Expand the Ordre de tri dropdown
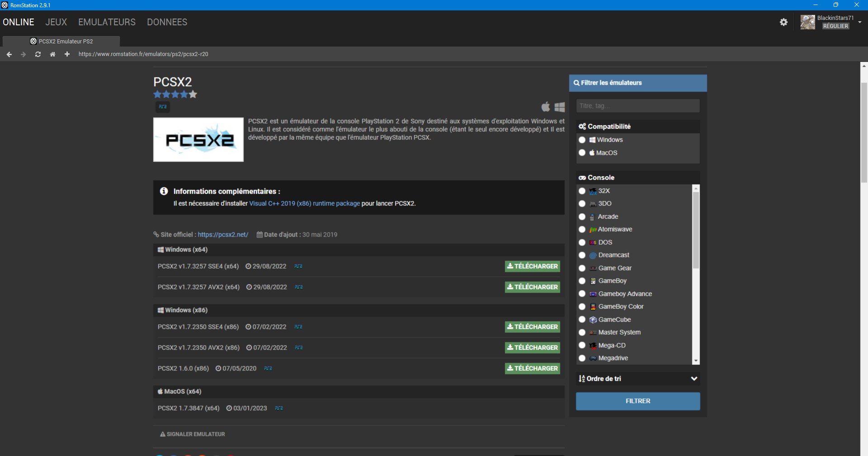This screenshot has width=868, height=456. point(638,379)
